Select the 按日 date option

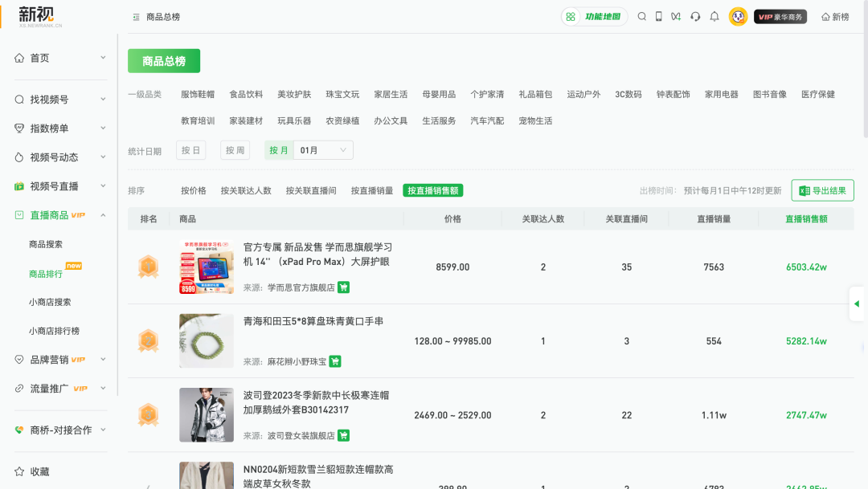190,150
